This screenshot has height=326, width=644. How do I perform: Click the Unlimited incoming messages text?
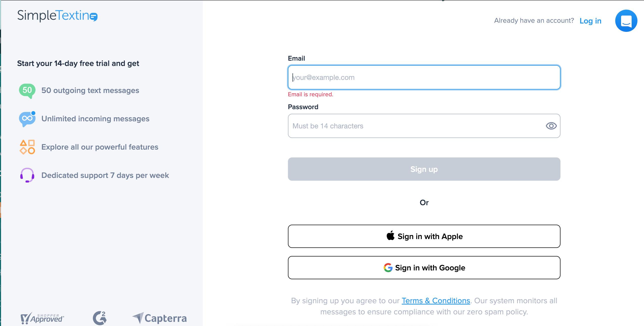[x=95, y=119]
